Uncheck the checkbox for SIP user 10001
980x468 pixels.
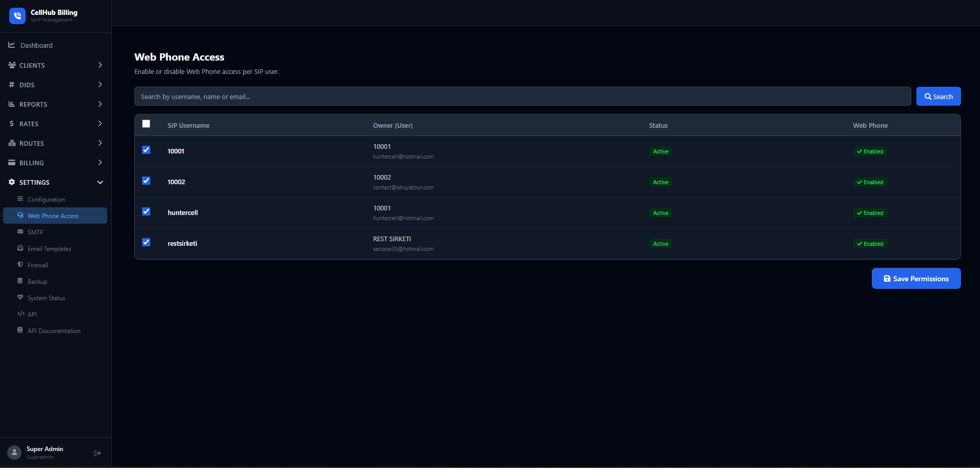(x=146, y=150)
